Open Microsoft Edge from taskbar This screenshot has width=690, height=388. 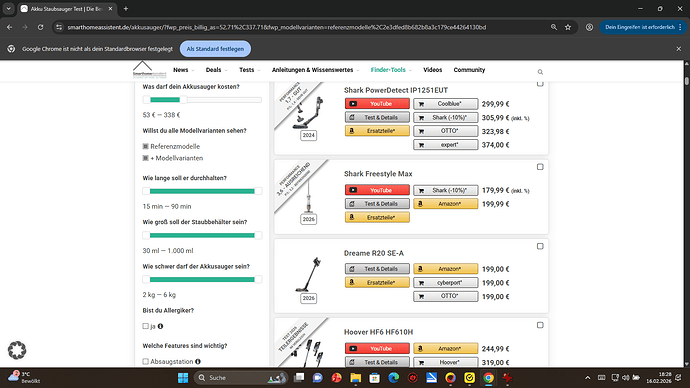(393, 377)
